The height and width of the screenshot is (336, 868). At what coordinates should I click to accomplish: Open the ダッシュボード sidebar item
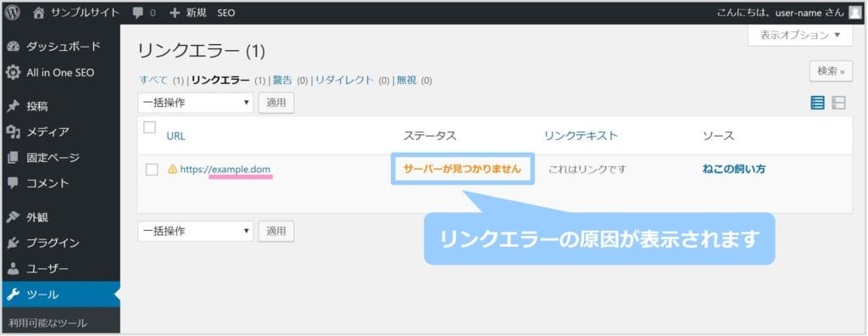(60, 47)
